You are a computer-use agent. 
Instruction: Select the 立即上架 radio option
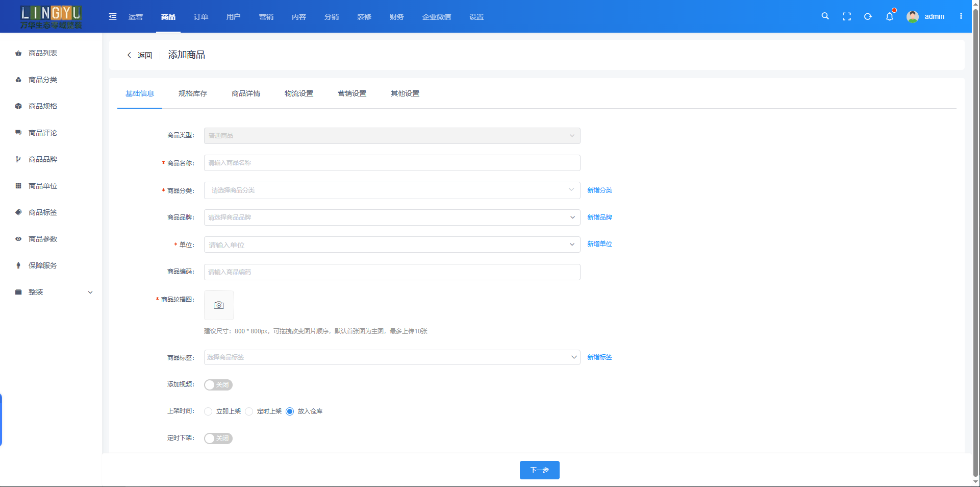pyautogui.click(x=208, y=411)
